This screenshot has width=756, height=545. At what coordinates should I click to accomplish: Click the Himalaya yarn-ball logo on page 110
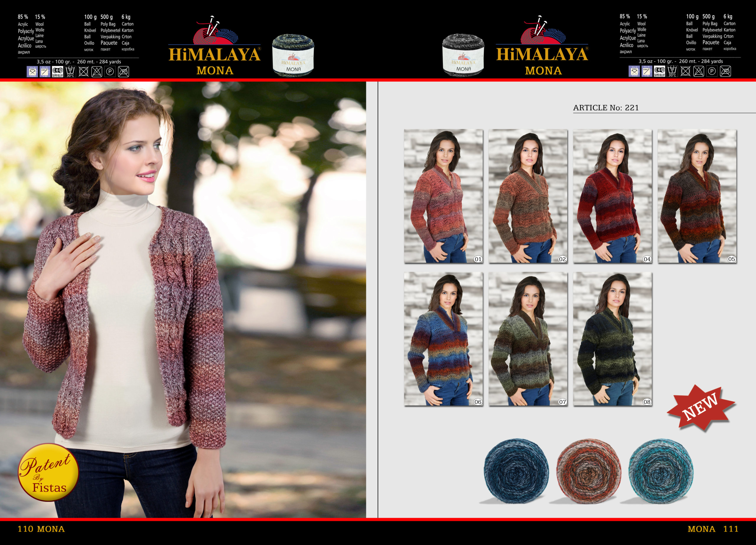[215, 30]
